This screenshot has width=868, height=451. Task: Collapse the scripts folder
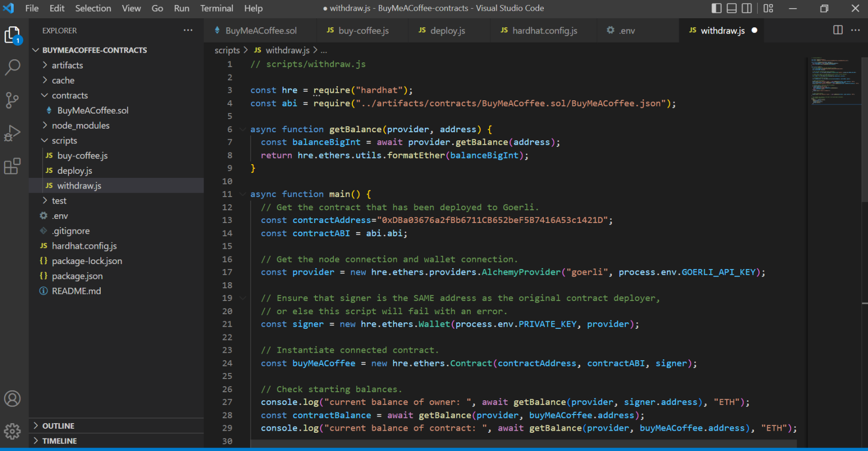(64, 141)
